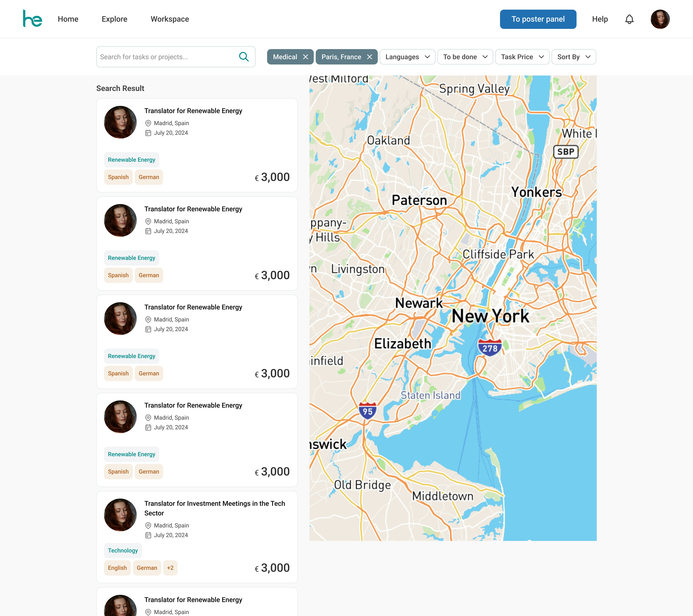693x616 pixels.
Task: Click the avatar on the first result card
Action: tap(120, 122)
